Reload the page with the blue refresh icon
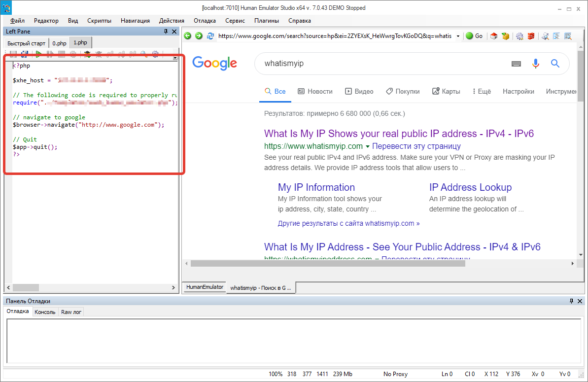This screenshot has height=382, width=588. pyautogui.click(x=210, y=36)
